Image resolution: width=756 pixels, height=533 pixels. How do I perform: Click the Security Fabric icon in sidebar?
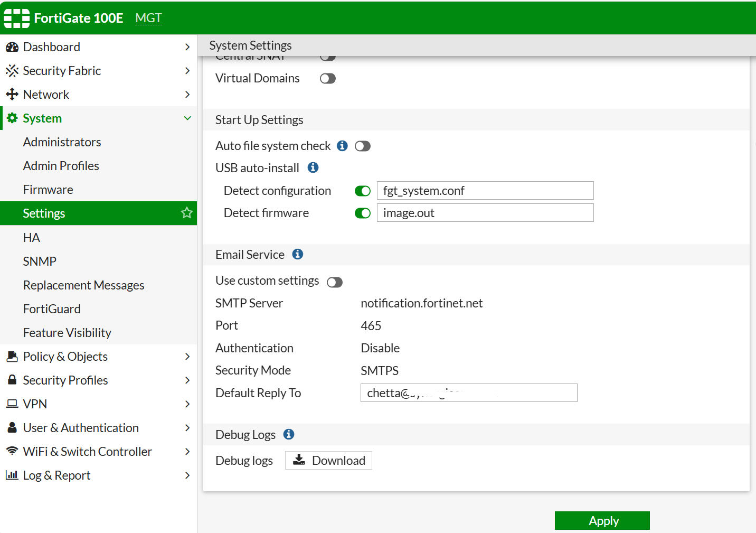[12, 71]
